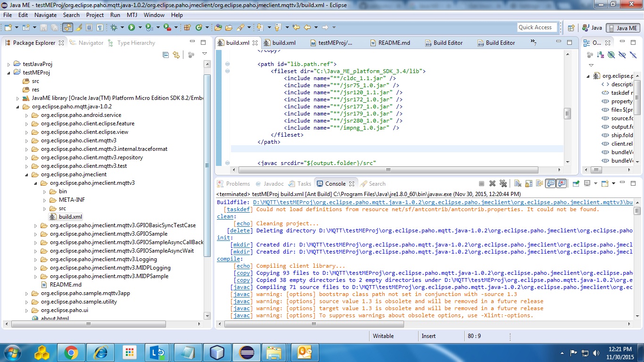Open Package Explorer View Menu dropdown
The image size is (644, 362).
205,55
